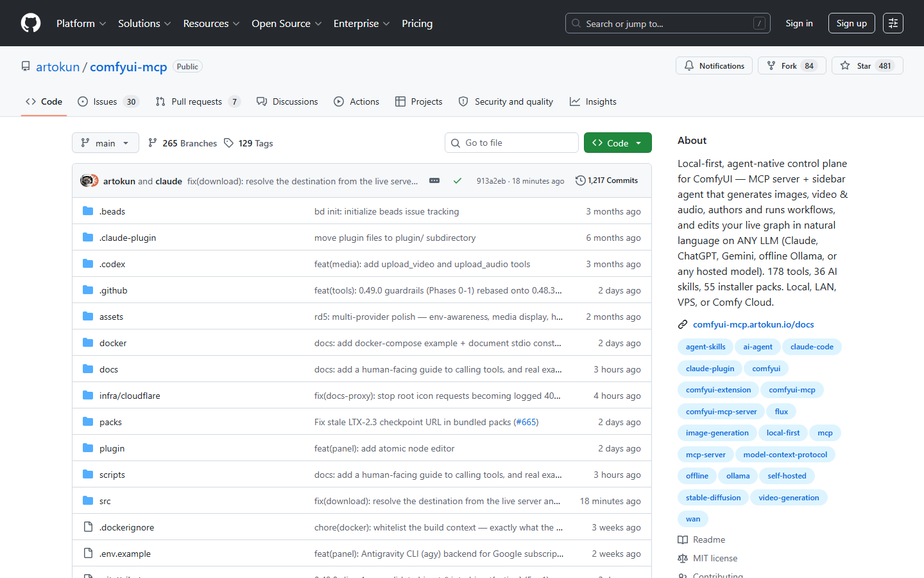This screenshot has height=578, width=924.
Task: Click 'bd init: initialize beads issue tracking'
Action: tap(386, 211)
